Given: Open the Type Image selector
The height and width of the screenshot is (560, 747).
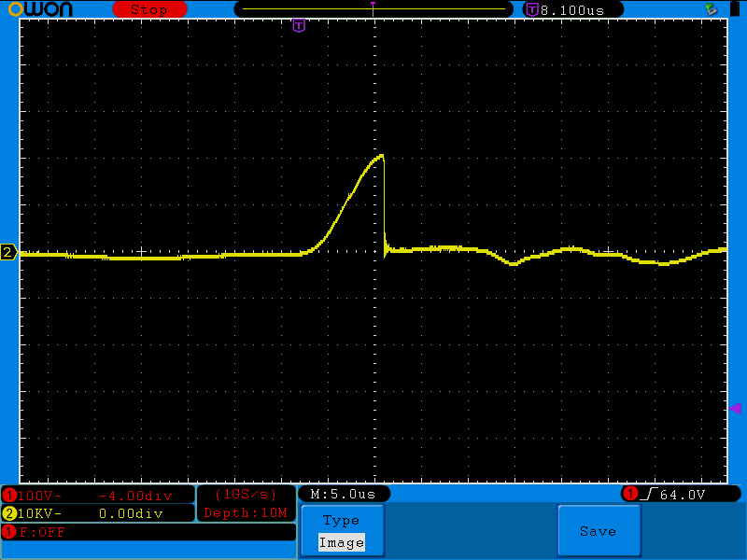Looking at the screenshot, I should pyautogui.click(x=342, y=531).
